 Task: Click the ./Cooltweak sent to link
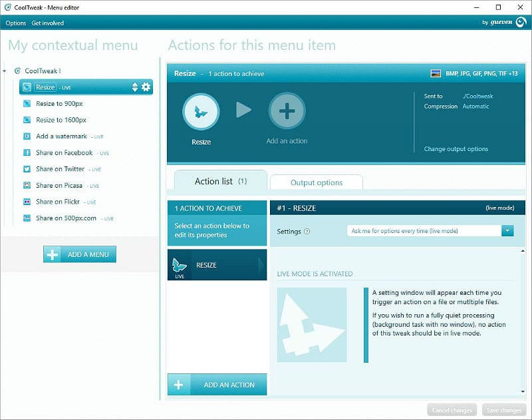(477, 96)
